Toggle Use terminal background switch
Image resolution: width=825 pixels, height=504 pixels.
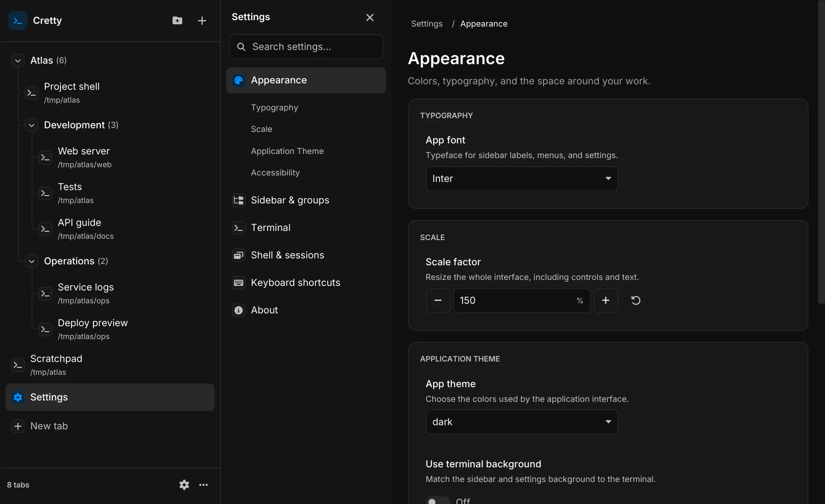(438, 501)
